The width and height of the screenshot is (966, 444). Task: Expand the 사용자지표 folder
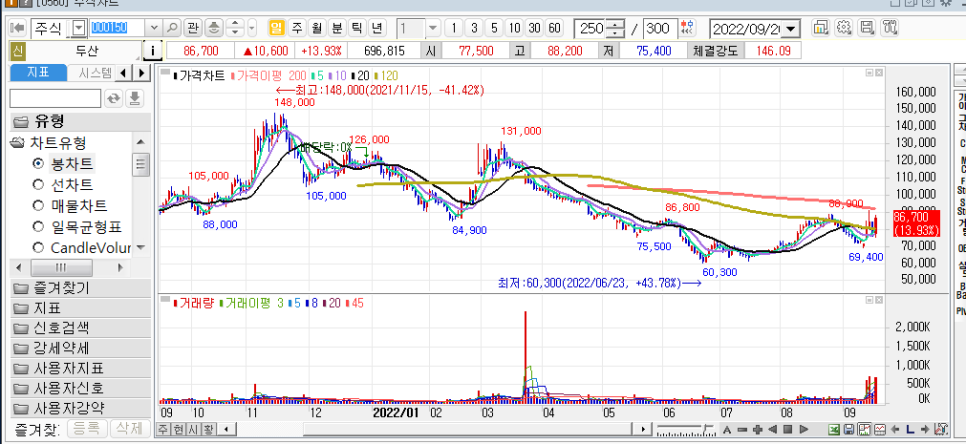pos(81,368)
